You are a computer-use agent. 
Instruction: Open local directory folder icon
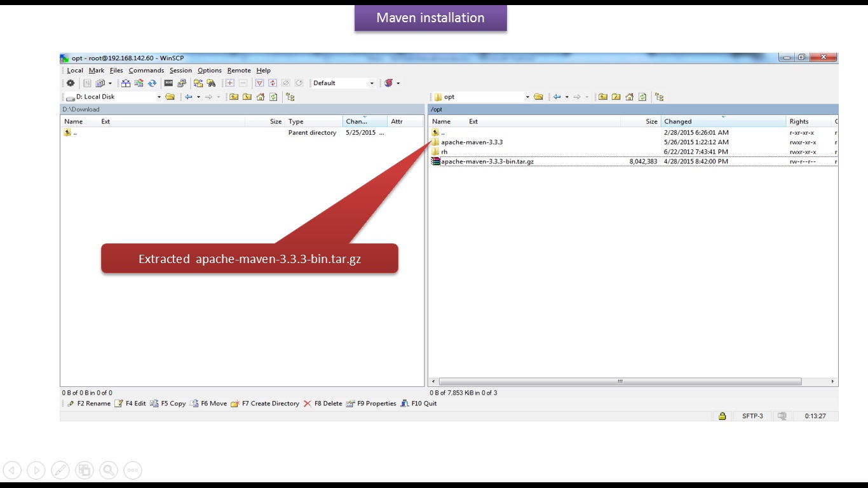click(170, 97)
